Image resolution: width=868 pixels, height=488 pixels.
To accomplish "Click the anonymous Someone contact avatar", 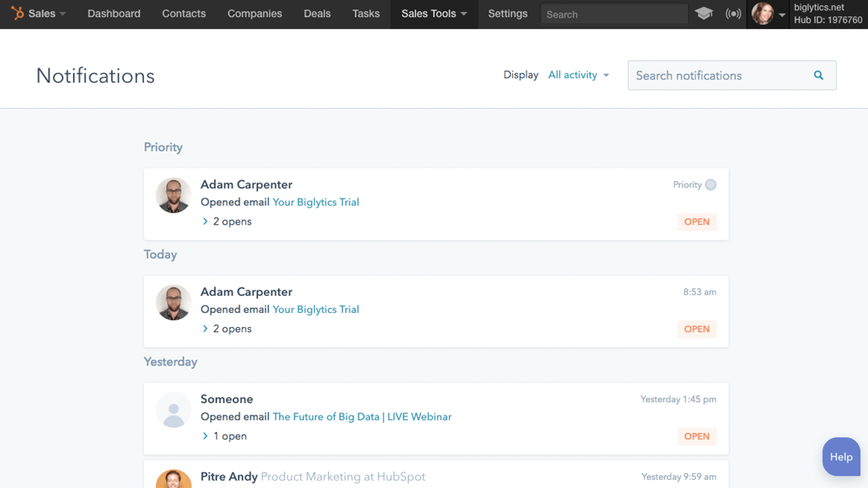I will (173, 409).
